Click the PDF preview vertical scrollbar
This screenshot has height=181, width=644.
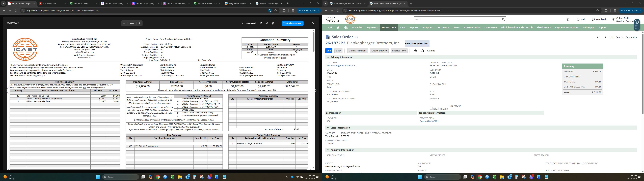(313, 42)
